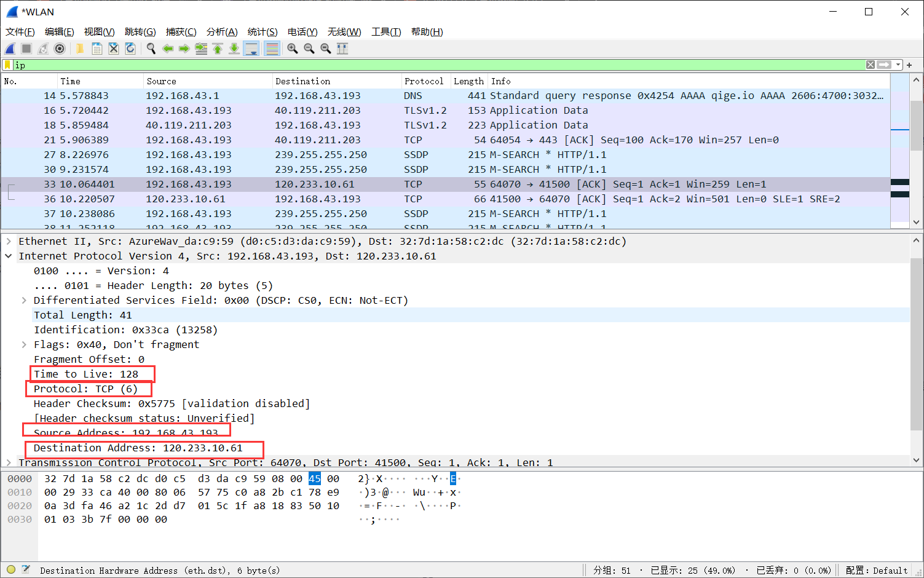Clear the display filter with the X button
The width and height of the screenshot is (924, 578).
[871, 65]
